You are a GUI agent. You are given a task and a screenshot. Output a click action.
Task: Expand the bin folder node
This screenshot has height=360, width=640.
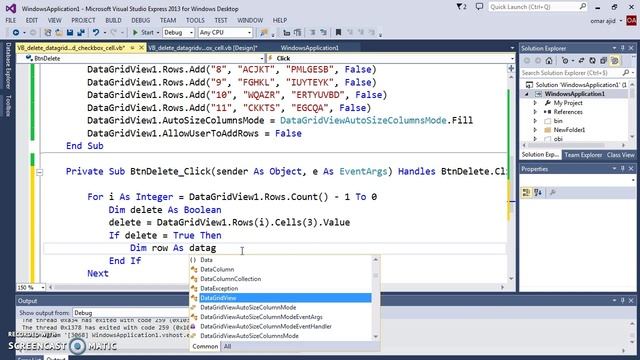[535, 121]
